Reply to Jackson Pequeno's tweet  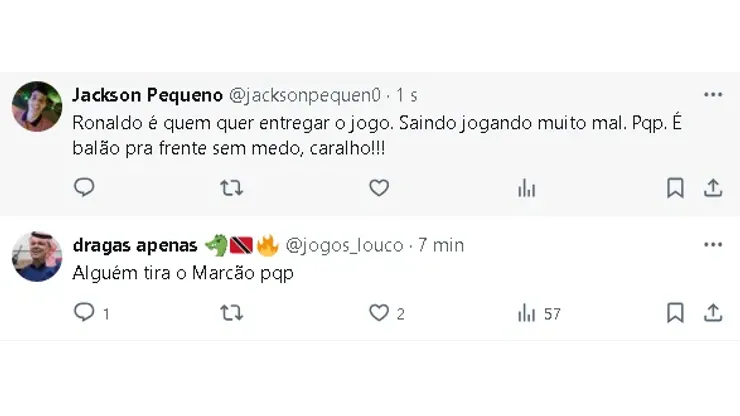pos(85,188)
